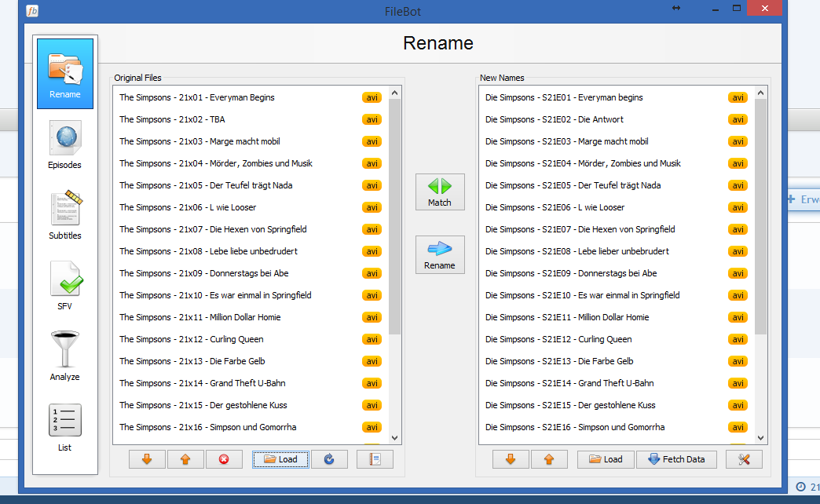
Task: Open the List panel
Action: [x=65, y=428]
